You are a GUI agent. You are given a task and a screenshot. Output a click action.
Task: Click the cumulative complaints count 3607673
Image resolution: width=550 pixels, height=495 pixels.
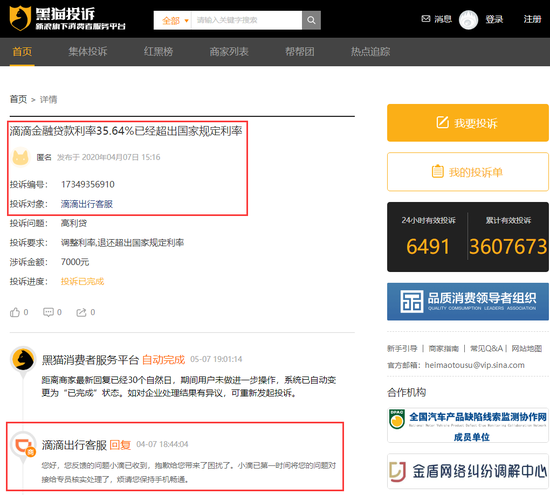click(x=508, y=246)
